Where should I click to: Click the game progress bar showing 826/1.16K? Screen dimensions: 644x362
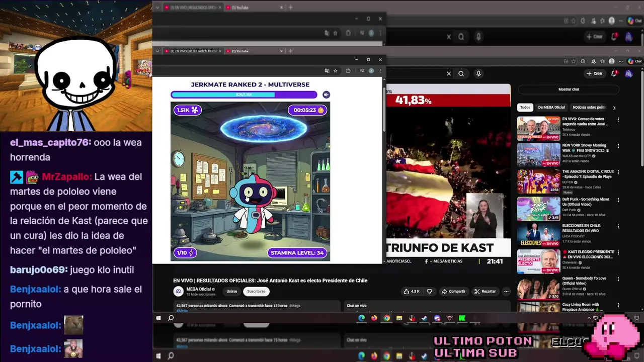244,95
